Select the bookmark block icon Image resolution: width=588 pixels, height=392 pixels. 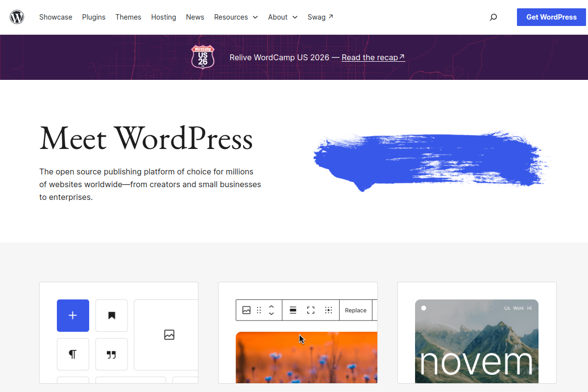tap(111, 316)
